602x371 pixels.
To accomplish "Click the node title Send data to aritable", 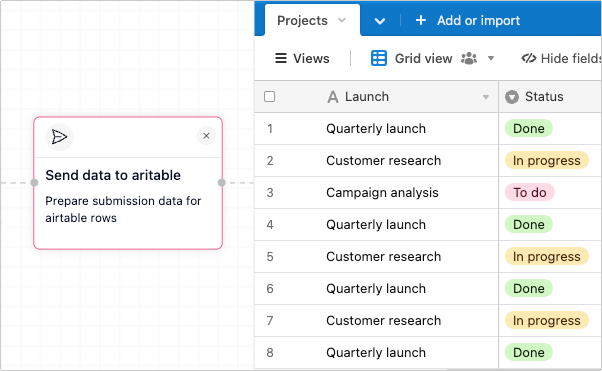I will click(113, 175).
